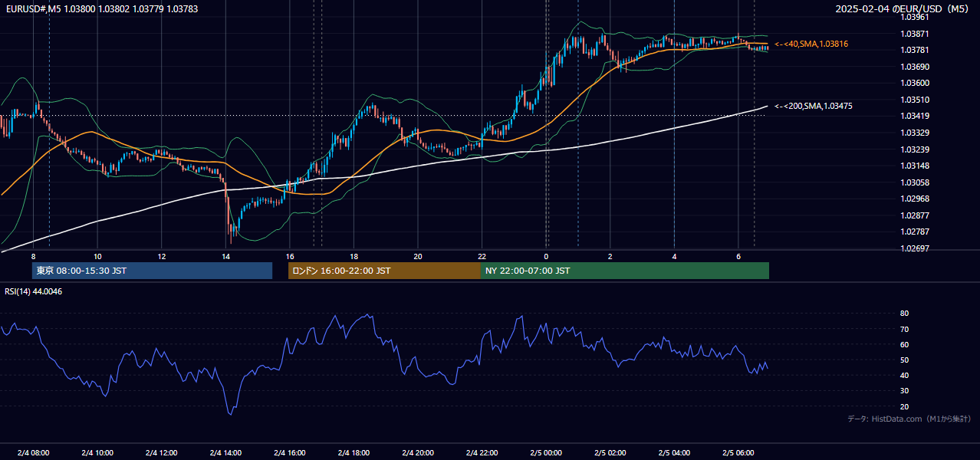Click the 2/4 14:00 date axis label
Image resolution: width=980 pixels, height=460 pixels.
pyautogui.click(x=225, y=452)
